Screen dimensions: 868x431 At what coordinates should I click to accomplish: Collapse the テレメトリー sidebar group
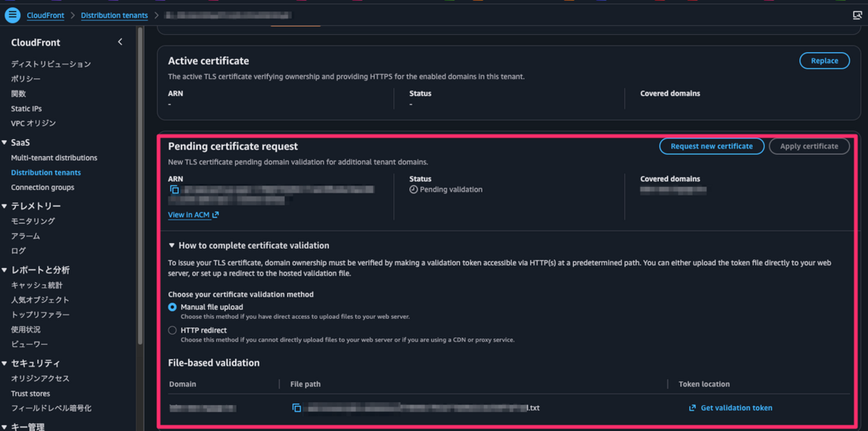5,206
